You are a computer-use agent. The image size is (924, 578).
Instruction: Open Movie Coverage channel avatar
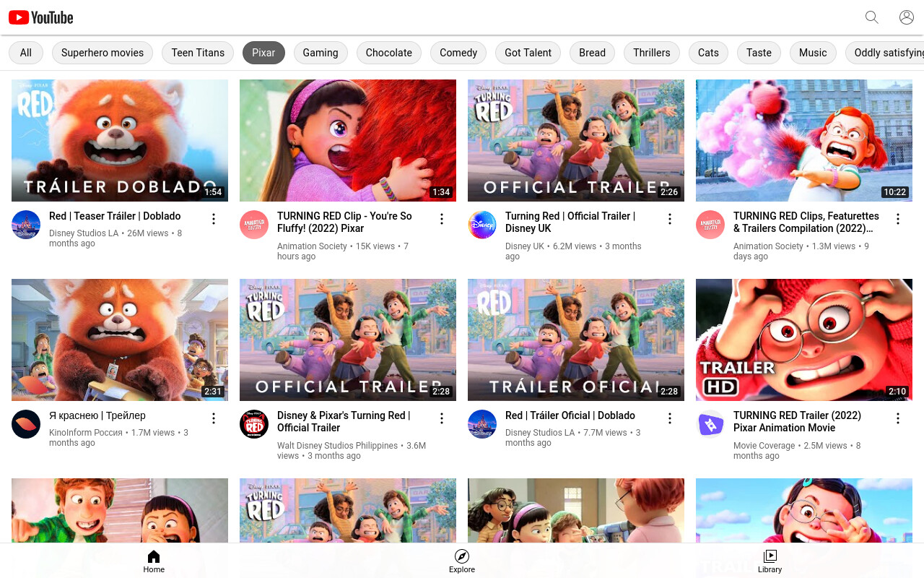pos(710,424)
